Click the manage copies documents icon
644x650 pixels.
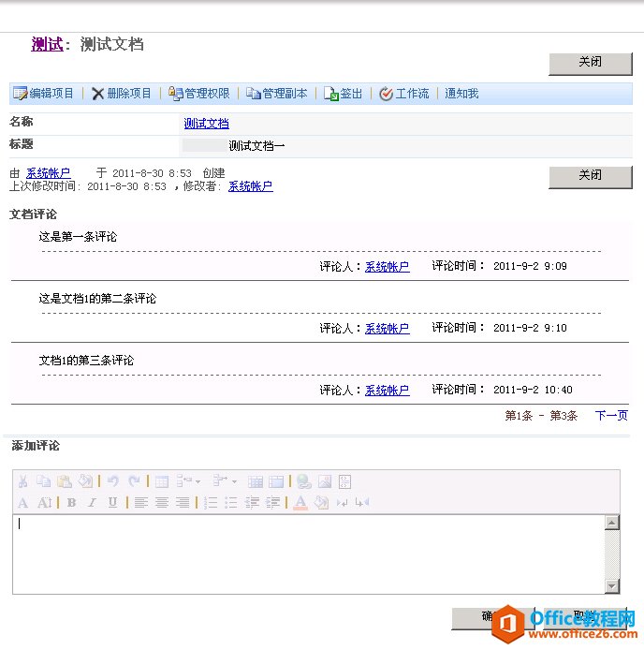(254, 94)
